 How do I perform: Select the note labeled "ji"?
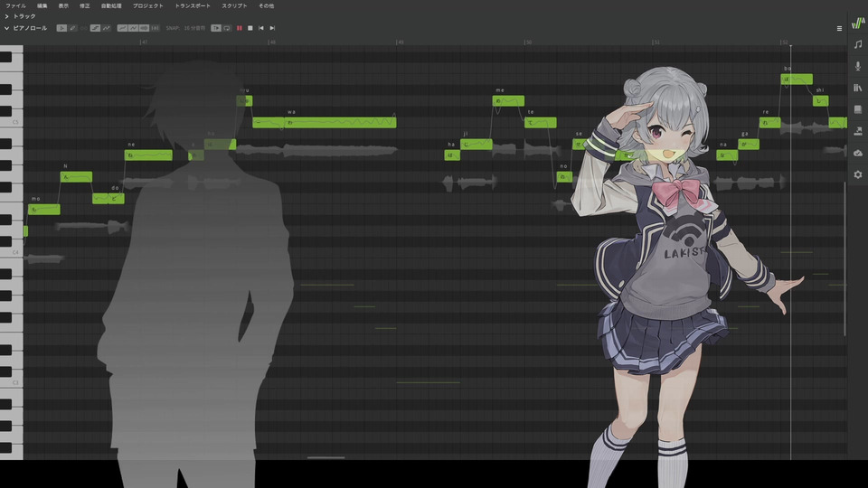tap(476, 145)
